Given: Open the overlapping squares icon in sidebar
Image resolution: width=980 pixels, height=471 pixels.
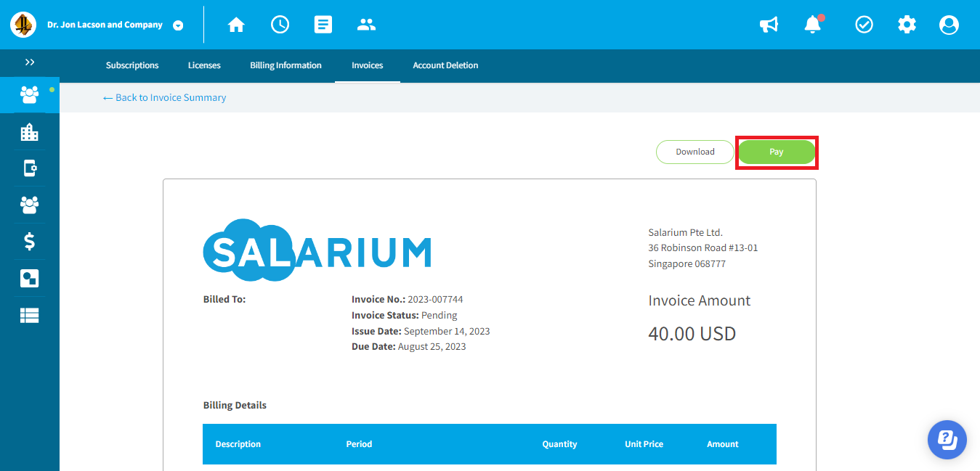Looking at the screenshot, I should (30, 278).
